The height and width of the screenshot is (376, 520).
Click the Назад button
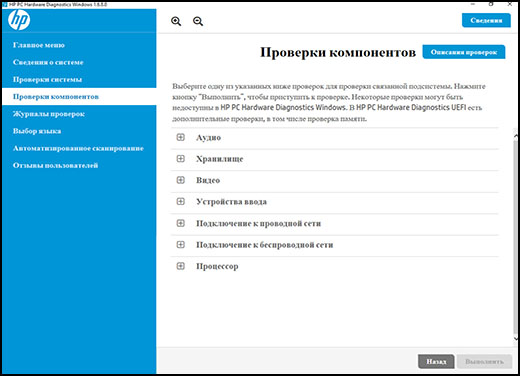pos(436,361)
